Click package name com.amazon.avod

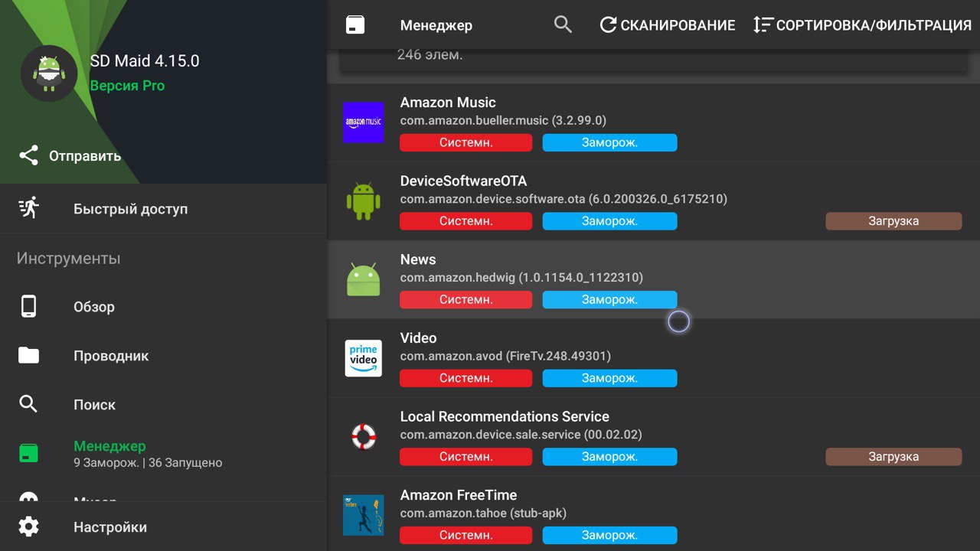[x=452, y=356]
